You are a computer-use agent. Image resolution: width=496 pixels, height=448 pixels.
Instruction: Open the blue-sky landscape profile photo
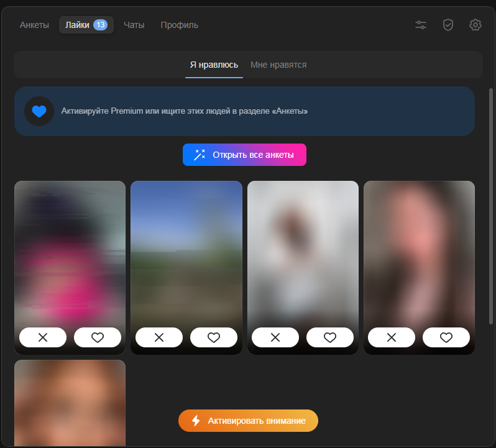pos(186,253)
